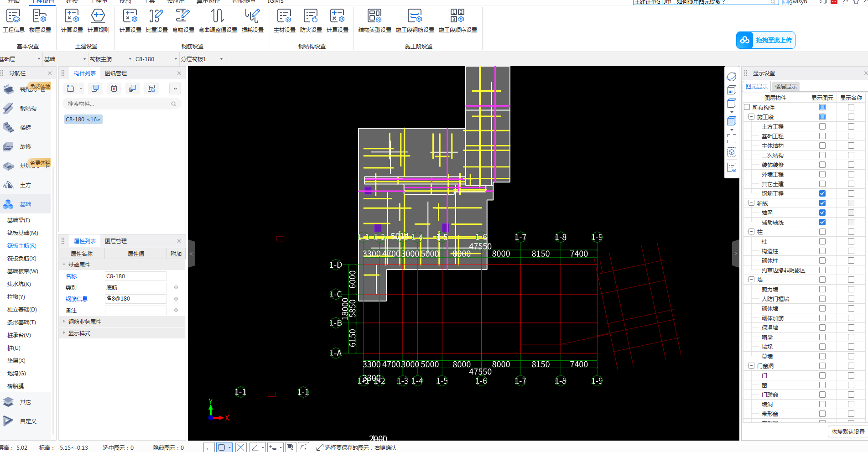868x452 pixels.
Task: Check 土方工程 显示图元 checkbox
Action: click(x=822, y=126)
